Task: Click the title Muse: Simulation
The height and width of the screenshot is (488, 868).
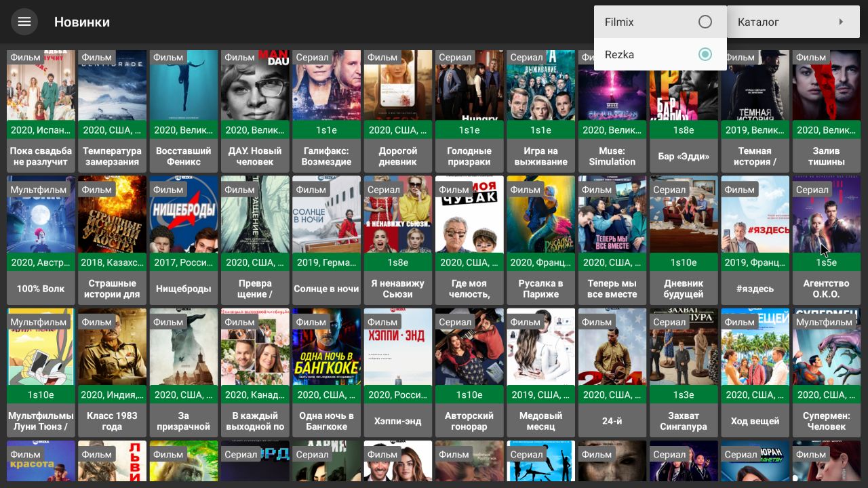Action: 612,156
